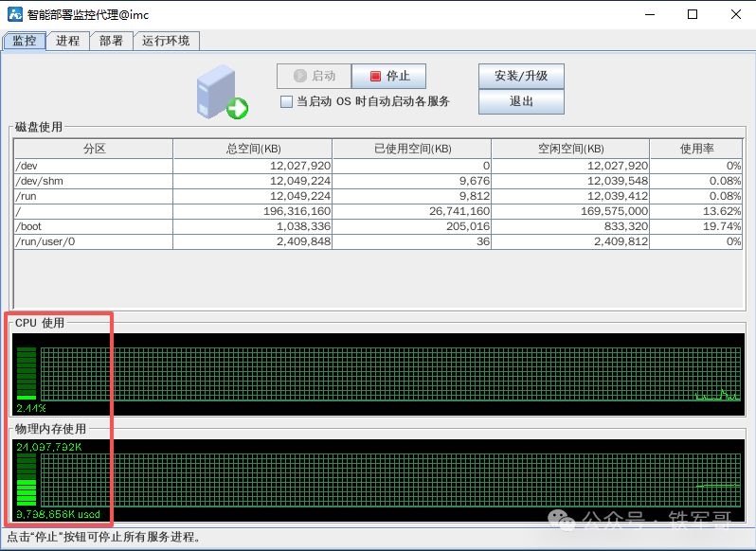The image size is (756, 551).
Task: Open the 运行环境 tab
Action: coord(166,41)
